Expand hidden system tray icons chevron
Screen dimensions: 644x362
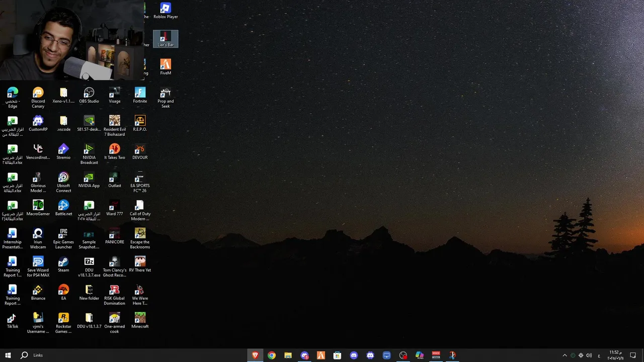tap(565, 355)
